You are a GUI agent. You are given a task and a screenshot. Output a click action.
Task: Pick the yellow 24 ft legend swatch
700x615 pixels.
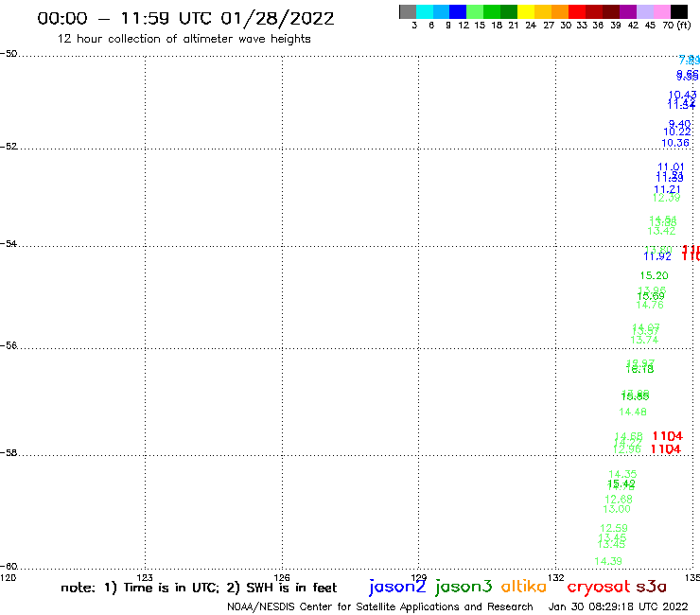526,11
